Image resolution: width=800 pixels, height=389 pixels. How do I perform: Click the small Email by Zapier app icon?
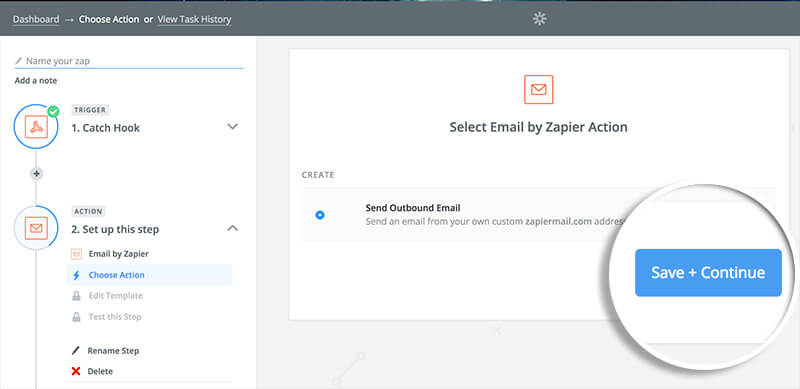click(x=76, y=254)
